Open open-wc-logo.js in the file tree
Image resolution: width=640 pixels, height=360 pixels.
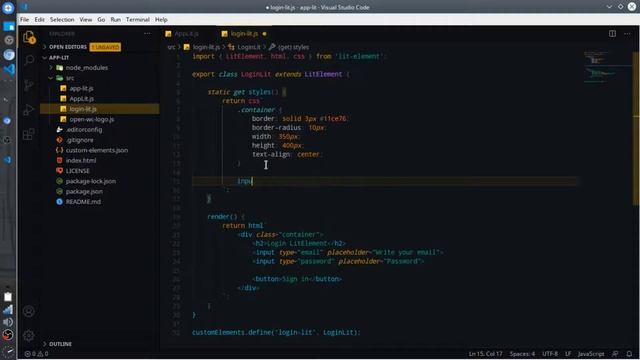click(91, 119)
